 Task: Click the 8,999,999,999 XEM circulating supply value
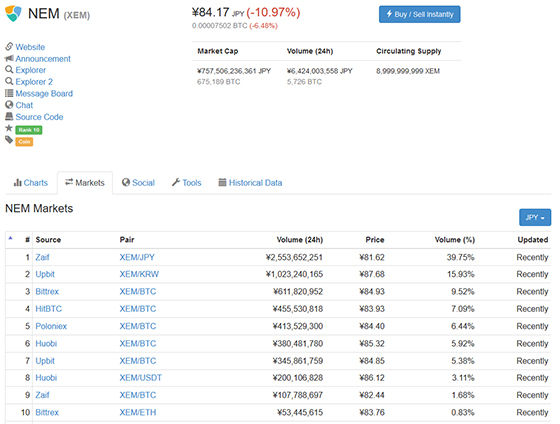tap(408, 71)
